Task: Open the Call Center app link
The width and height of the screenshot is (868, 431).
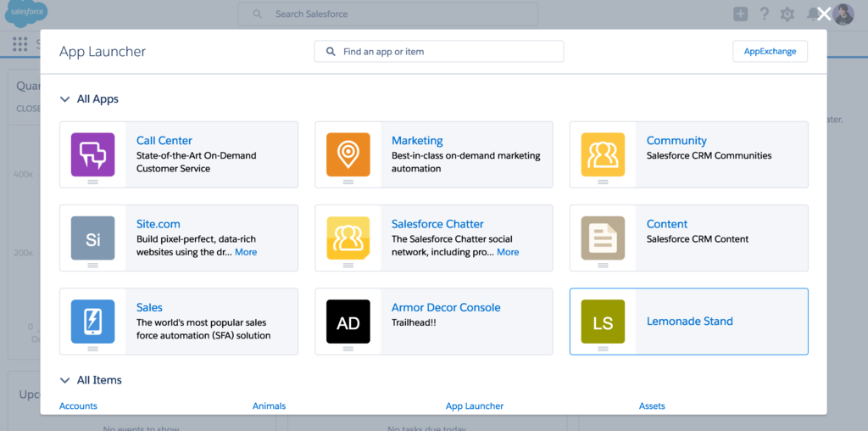Action: (164, 141)
